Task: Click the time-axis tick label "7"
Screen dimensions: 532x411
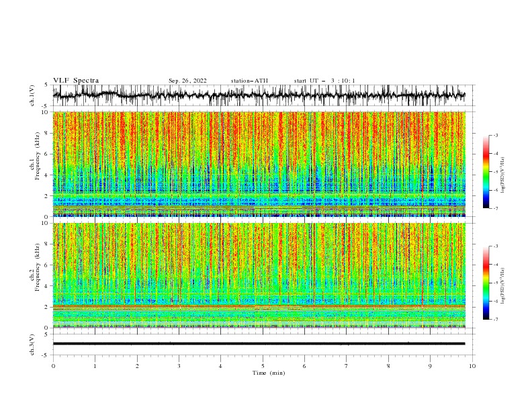Action: coord(347,366)
